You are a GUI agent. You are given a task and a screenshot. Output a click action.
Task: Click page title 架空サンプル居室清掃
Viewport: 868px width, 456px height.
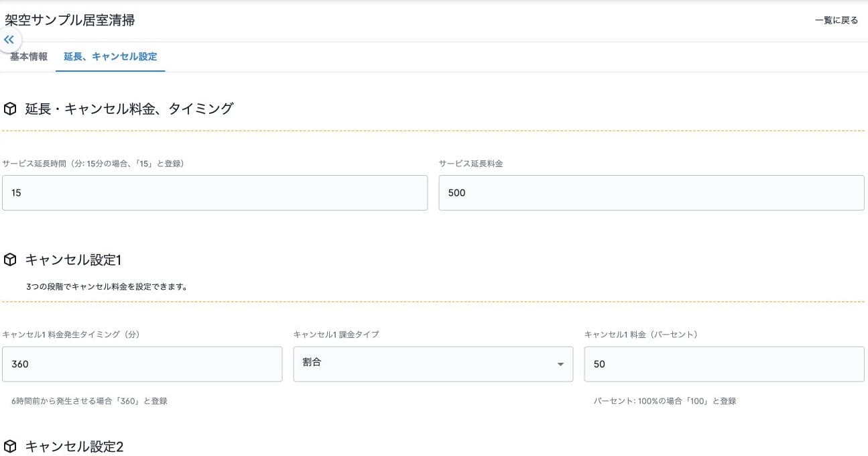tap(70, 20)
